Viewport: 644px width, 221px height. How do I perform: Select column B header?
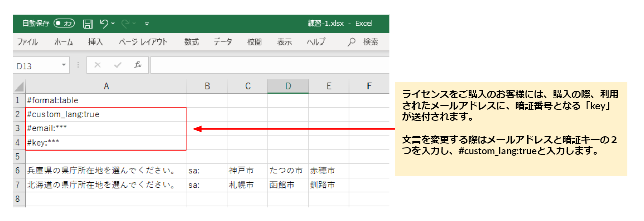click(x=207, y=86)
